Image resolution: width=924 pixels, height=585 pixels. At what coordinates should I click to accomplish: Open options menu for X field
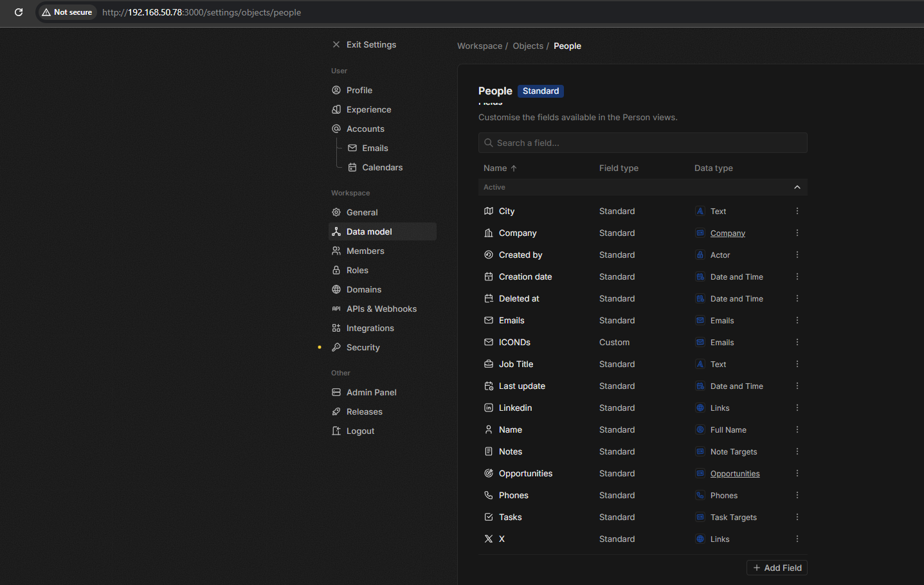point(797,539)
